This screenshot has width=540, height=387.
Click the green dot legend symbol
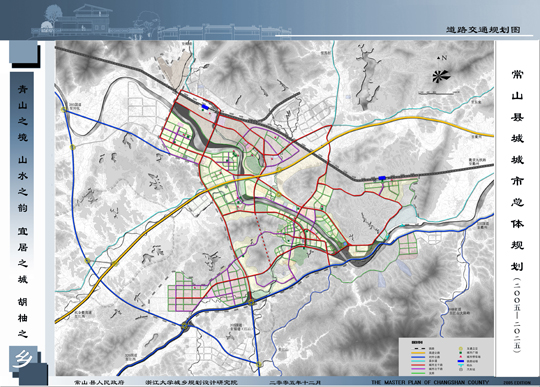point(461,353)
